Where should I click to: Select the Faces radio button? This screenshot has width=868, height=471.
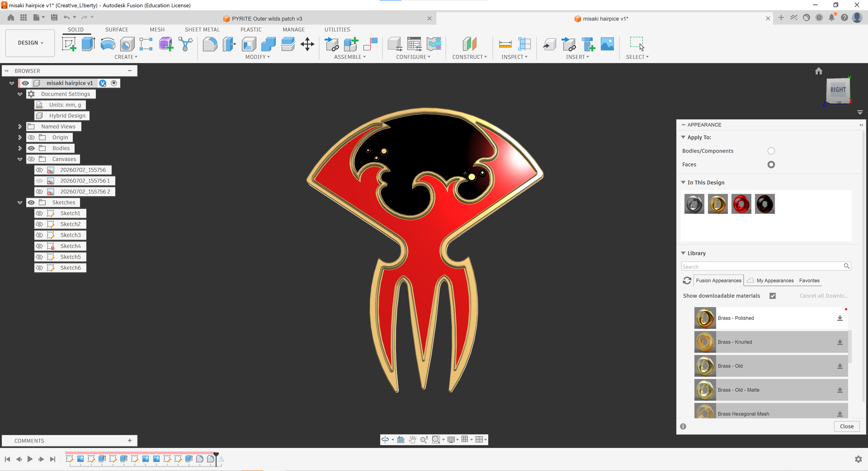point(771,165)
